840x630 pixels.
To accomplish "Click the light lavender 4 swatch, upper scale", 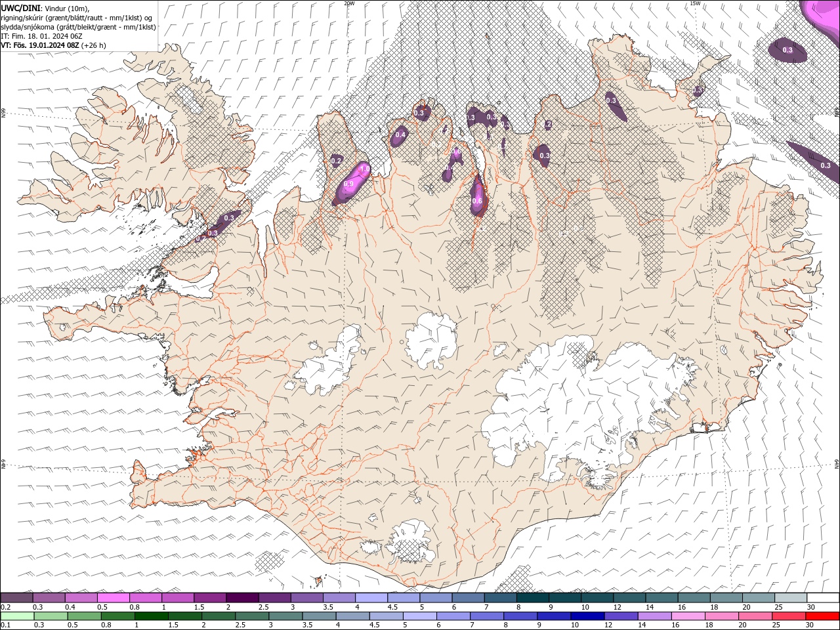I will [x=370, y=598].
